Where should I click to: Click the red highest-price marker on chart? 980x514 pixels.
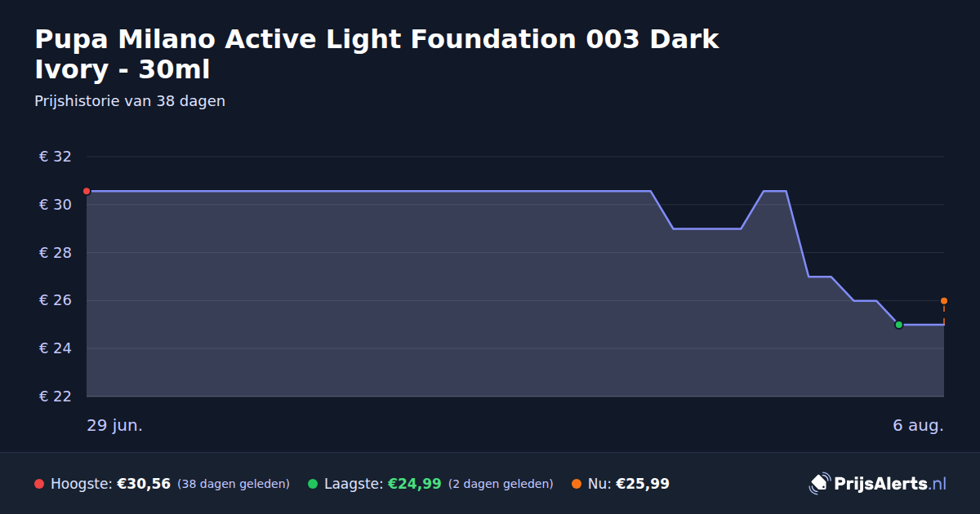(x=87, y=191)
